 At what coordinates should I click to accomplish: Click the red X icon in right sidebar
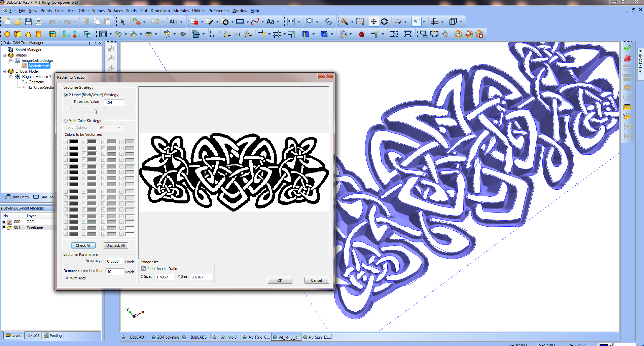pos(627,58)
